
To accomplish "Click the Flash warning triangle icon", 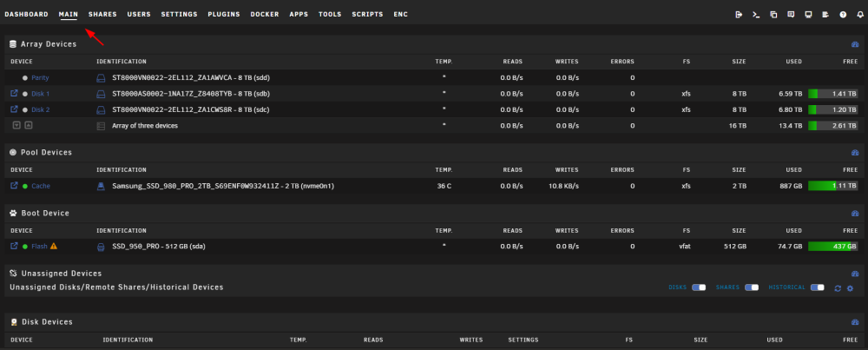I will tap(54, 246).
